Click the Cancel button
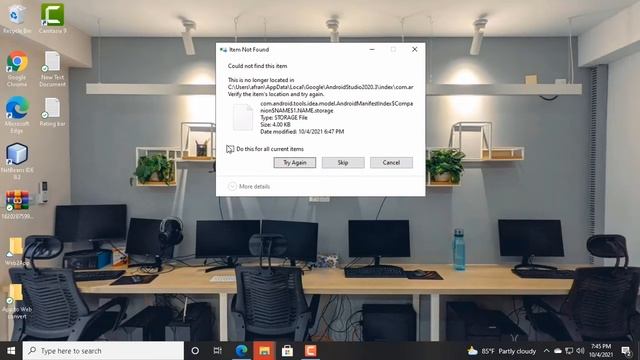 (391, 162)
